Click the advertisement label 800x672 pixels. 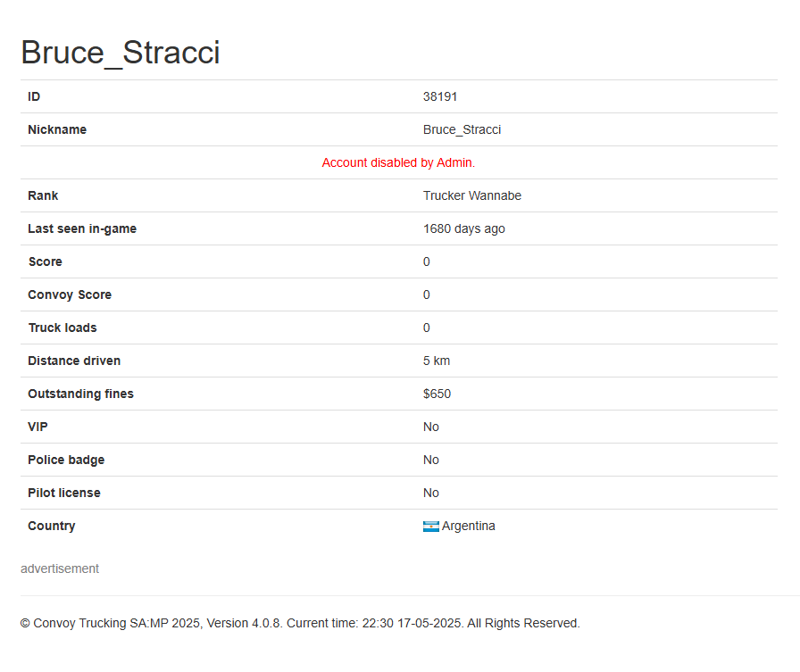(x=60, y=569)
